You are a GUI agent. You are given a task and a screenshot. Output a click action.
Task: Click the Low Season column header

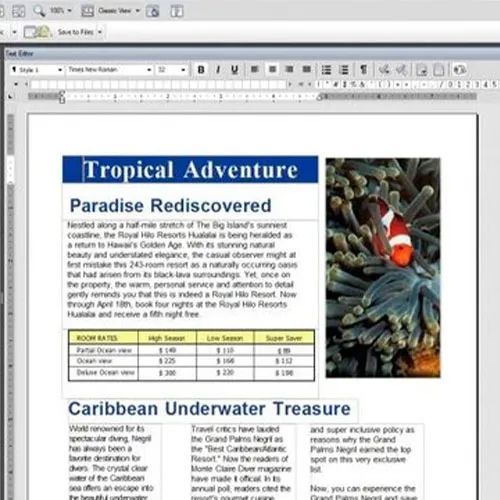(225, 338)
